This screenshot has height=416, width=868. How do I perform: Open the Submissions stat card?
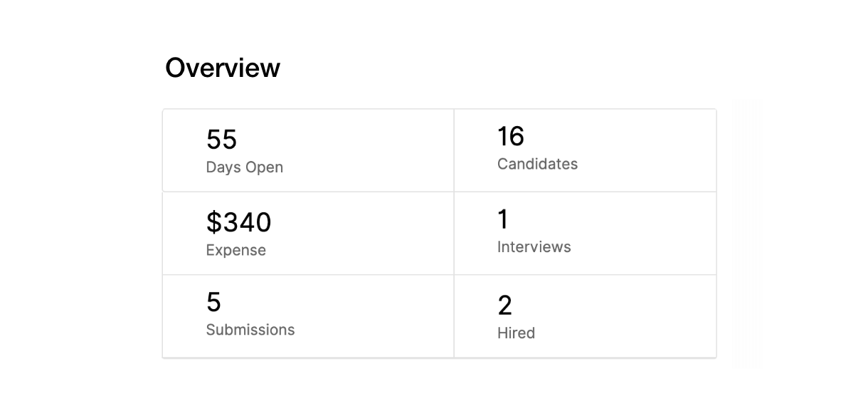pos(308,316)
